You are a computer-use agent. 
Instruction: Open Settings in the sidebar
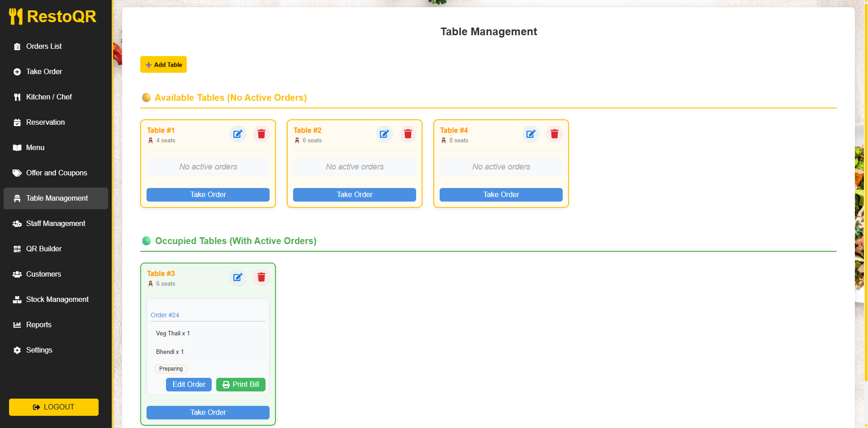pyautogui.click(x=39, y=350)
